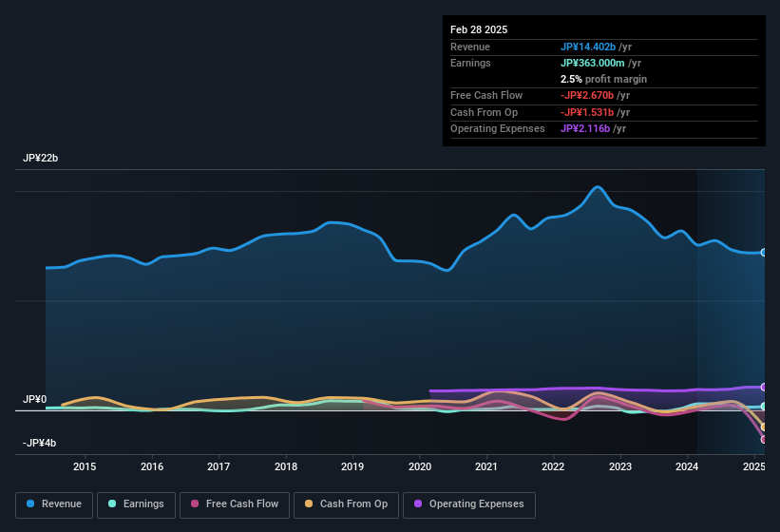Click the 2025 x-axis year label

click(754, 466)
